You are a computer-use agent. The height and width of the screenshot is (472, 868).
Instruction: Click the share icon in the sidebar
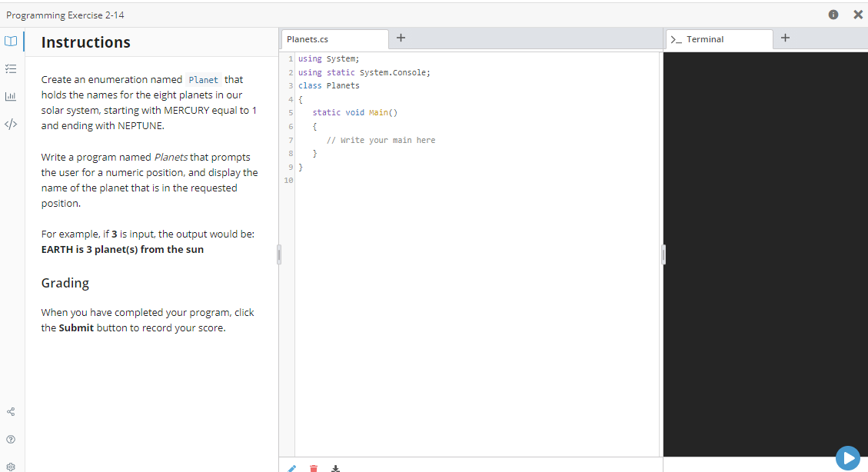(x=11, y=411)
